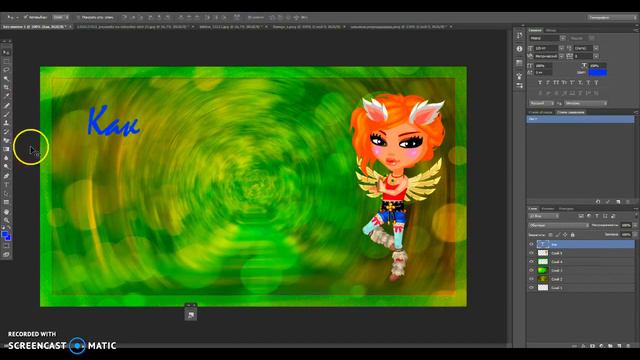Create new adjustment layer icon
The image size is (640, 360).
tap(601, 346)
